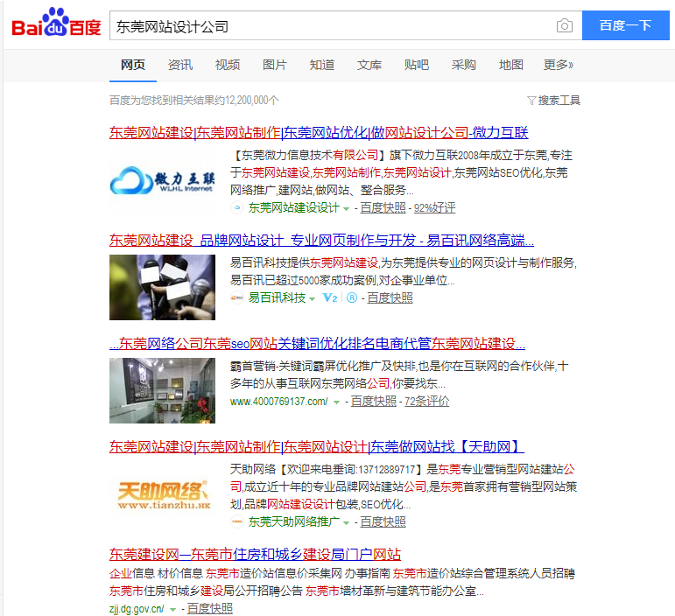This screenshot has width=675, height=616.
Task: Click the 东莞天助网络推广 source link
Action: (x=294, y=521)
